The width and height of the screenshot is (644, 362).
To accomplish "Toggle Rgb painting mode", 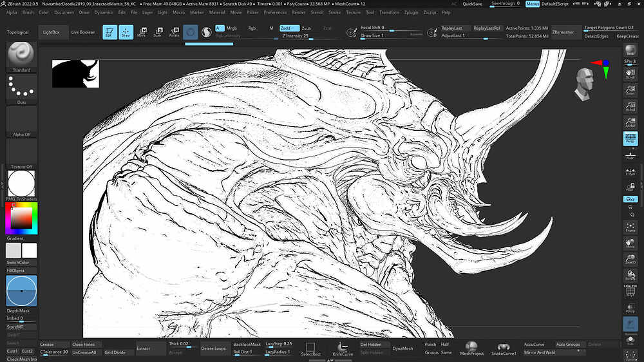I will [252, 28].
